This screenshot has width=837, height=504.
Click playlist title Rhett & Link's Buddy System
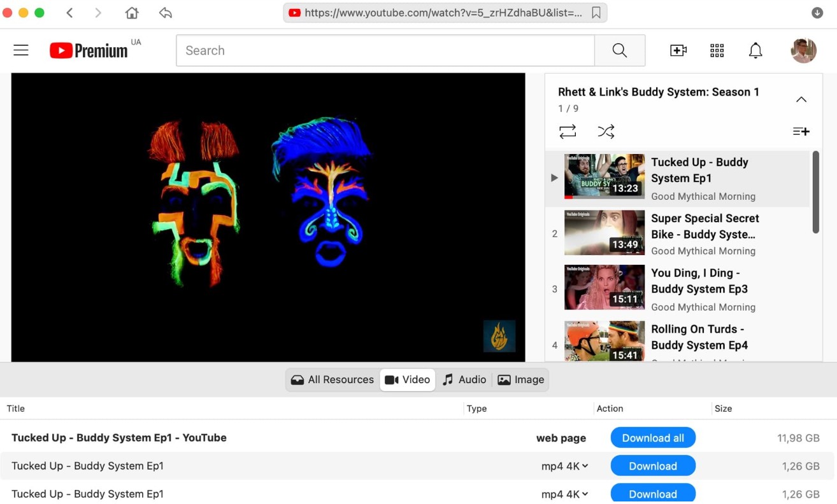[x=659, y=92]
